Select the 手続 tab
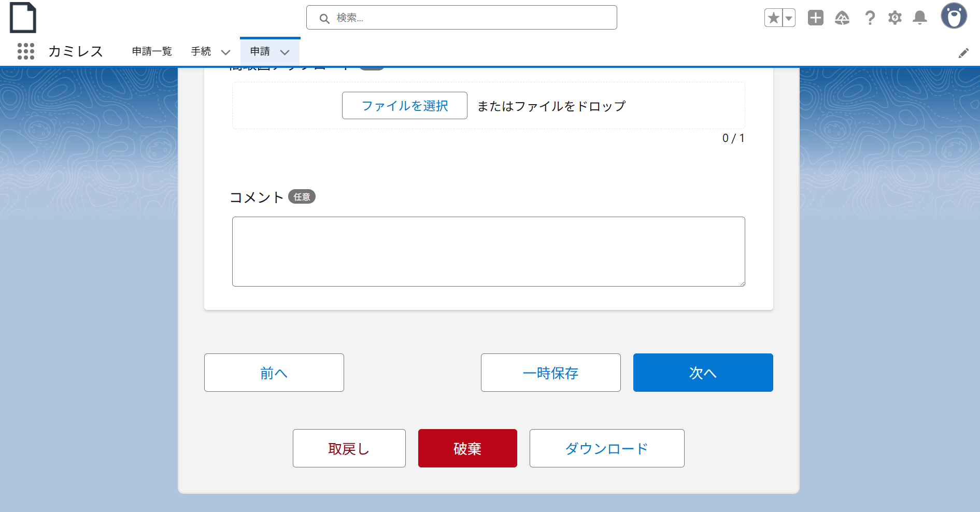Viewport: 980px width, 512px height. pyautogui.click(x=201, y=51)
